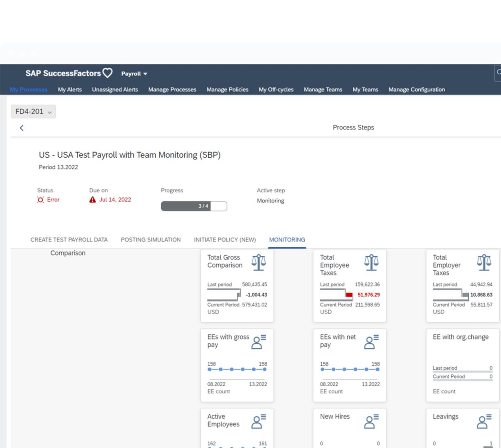
Task: Select the Create Test Payroll Data tab
Action: pyautogui.click(x=69, y=240)
